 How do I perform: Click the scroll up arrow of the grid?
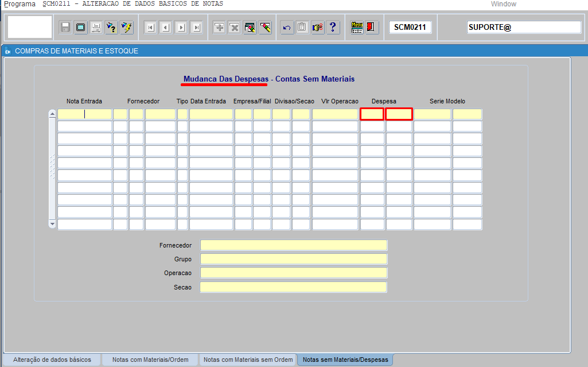pos(53,114)
